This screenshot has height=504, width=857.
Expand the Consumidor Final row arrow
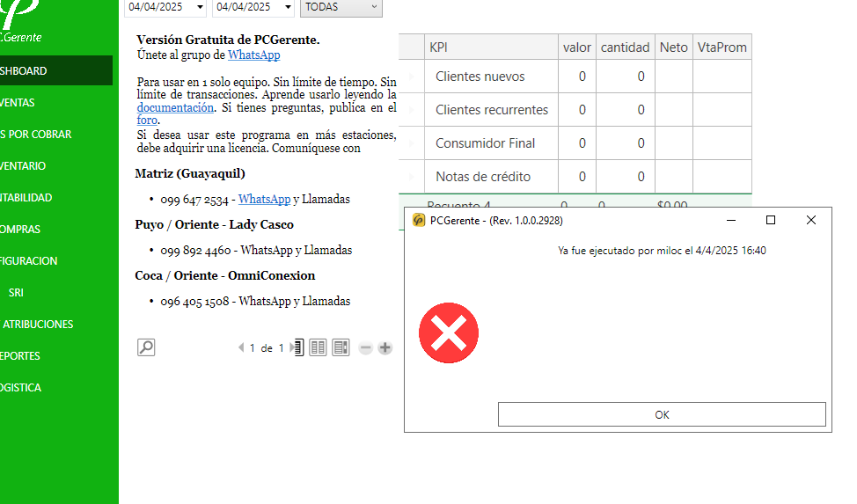412,143
